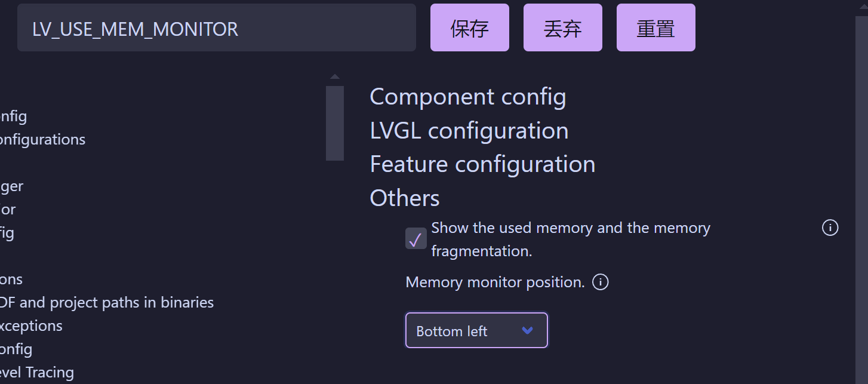Screen dimensions: 868x384
Task: Open 'project paths in binaries' sidebar item
Action: click(x=106, y=303)
